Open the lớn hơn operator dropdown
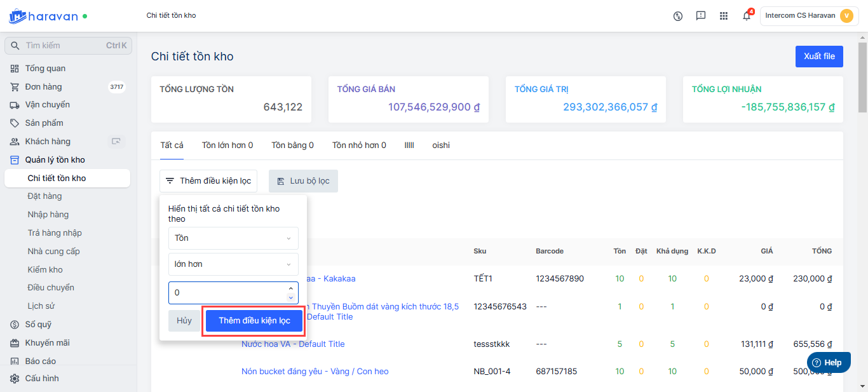 coord(233,264)
